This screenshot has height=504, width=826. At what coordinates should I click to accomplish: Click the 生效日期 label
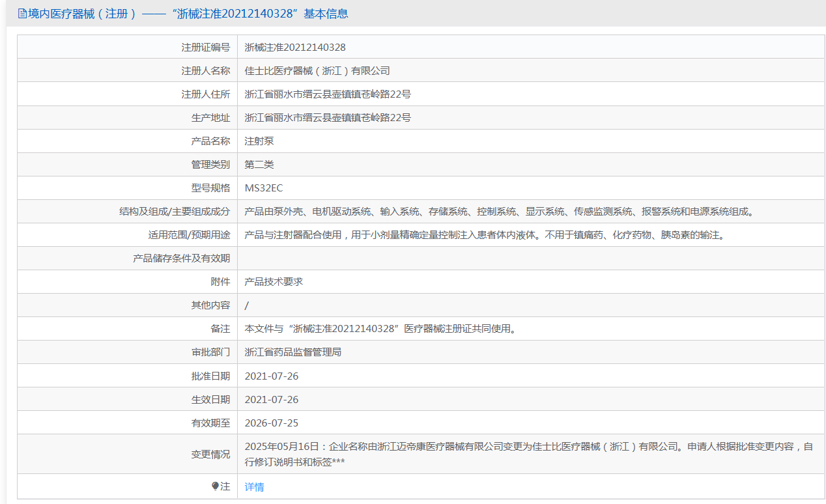click(x=210, y=399)
